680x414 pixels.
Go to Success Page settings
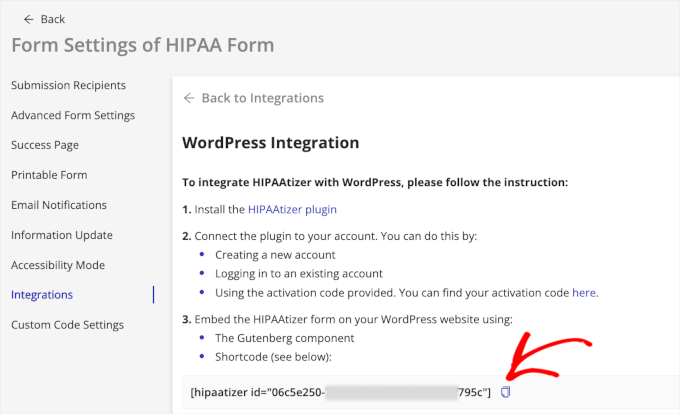pyautogui.click(x=45, y=145)
